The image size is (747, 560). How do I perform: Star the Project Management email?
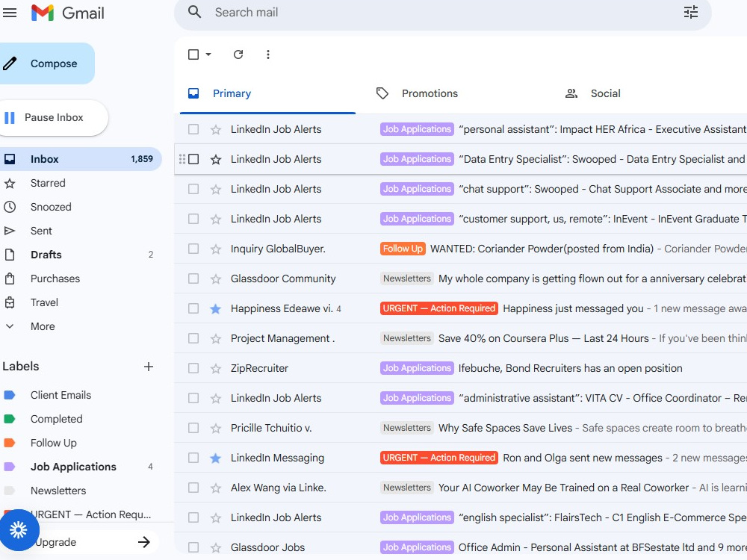pyautogui.click(x=216, y=338)
